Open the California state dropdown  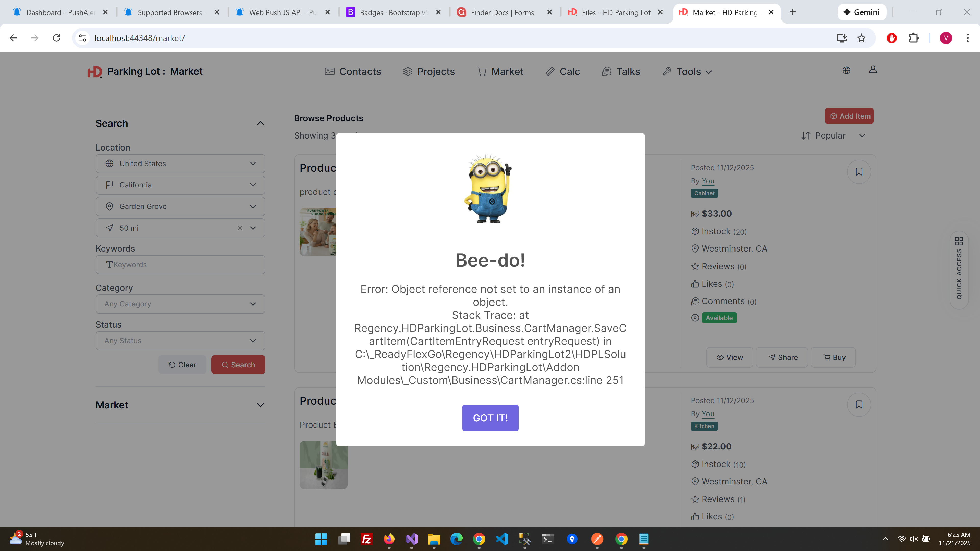[180, 185]
